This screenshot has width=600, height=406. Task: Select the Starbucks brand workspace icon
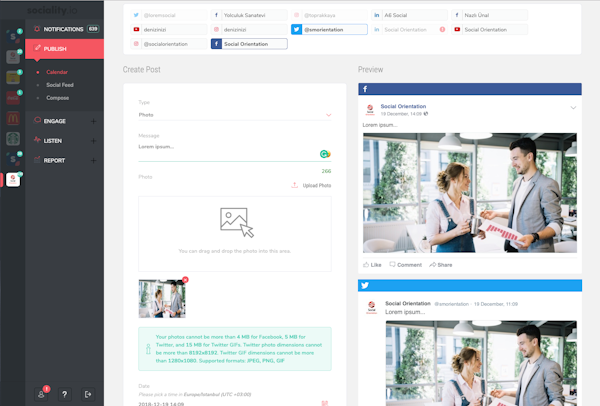click(13, 139)
